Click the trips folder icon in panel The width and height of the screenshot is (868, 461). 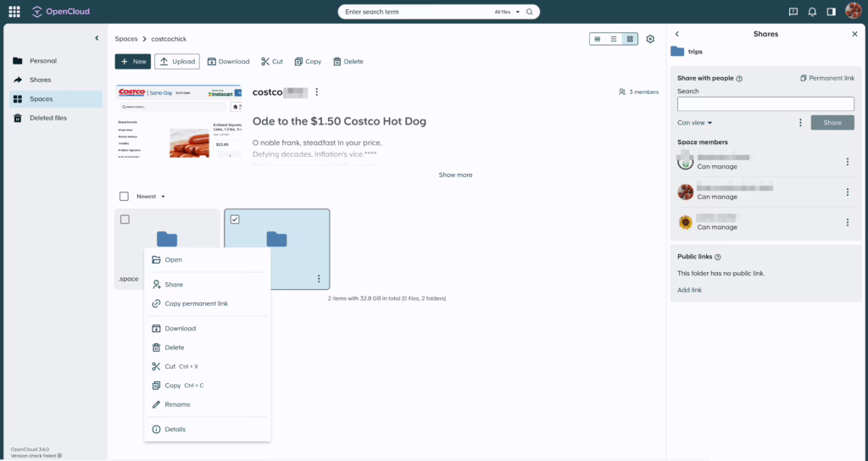click(x=677, y=52)
